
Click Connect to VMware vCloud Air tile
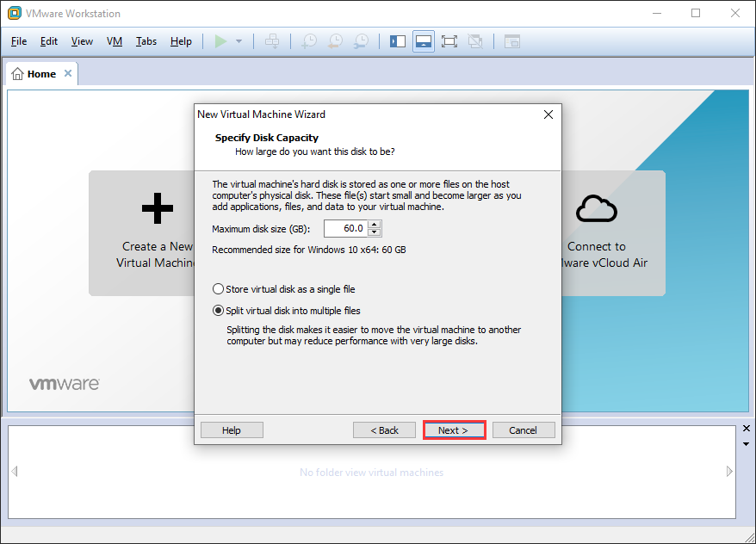click(x=613, y=233)
